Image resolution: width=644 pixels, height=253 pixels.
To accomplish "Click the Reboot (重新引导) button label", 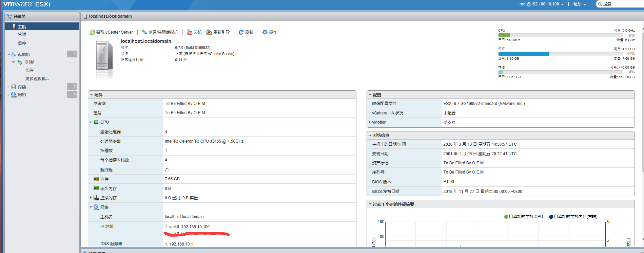I will point(221,32).
